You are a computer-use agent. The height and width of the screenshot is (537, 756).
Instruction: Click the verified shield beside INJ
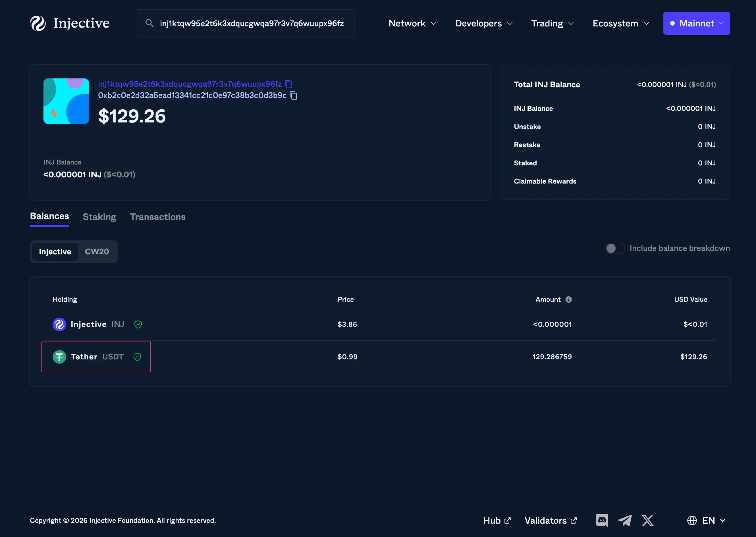click(x=138, y=324)
